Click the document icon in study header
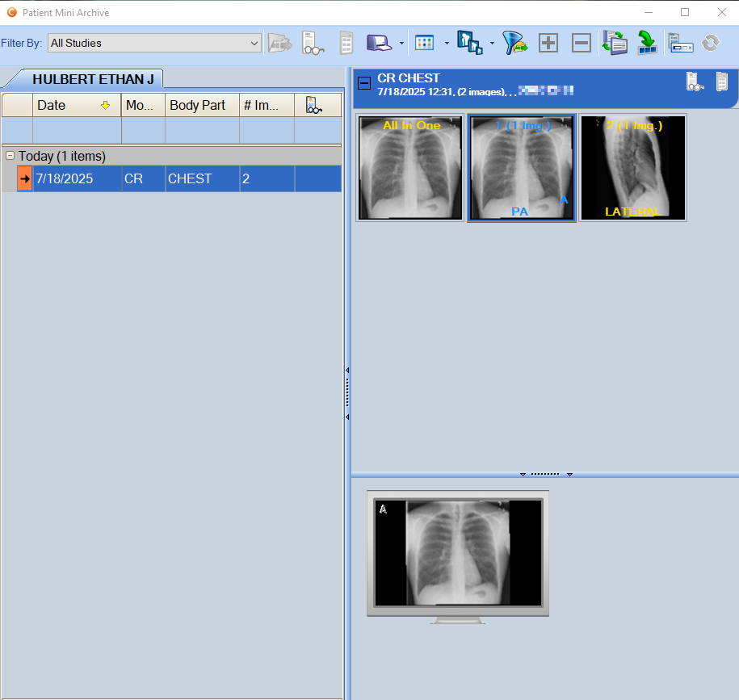 coord(721,82)
